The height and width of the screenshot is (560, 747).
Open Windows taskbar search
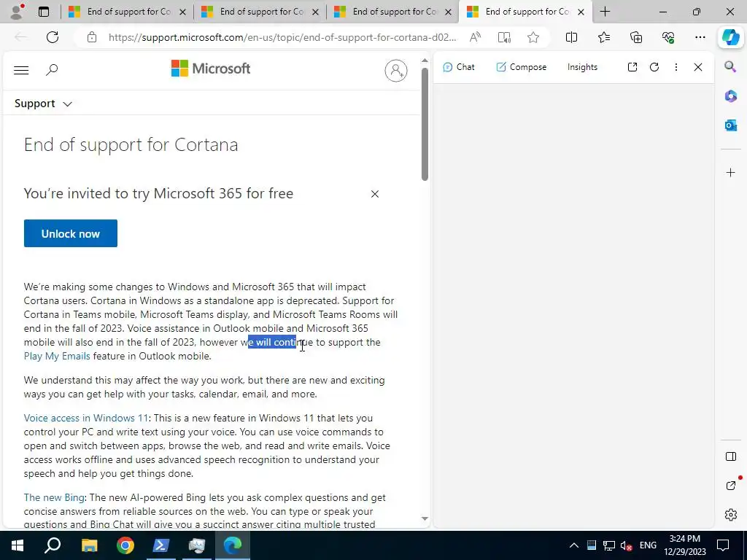click(53, 545)
